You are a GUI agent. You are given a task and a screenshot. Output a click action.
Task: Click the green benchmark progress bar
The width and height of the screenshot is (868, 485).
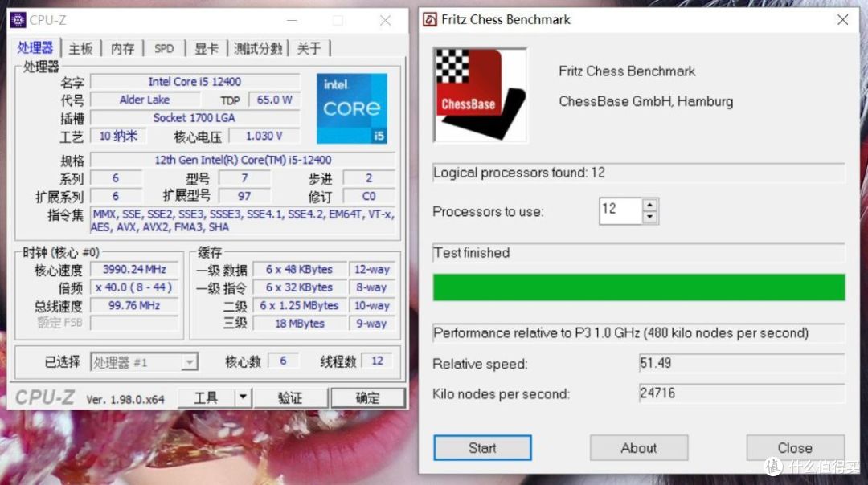point(638,287)
